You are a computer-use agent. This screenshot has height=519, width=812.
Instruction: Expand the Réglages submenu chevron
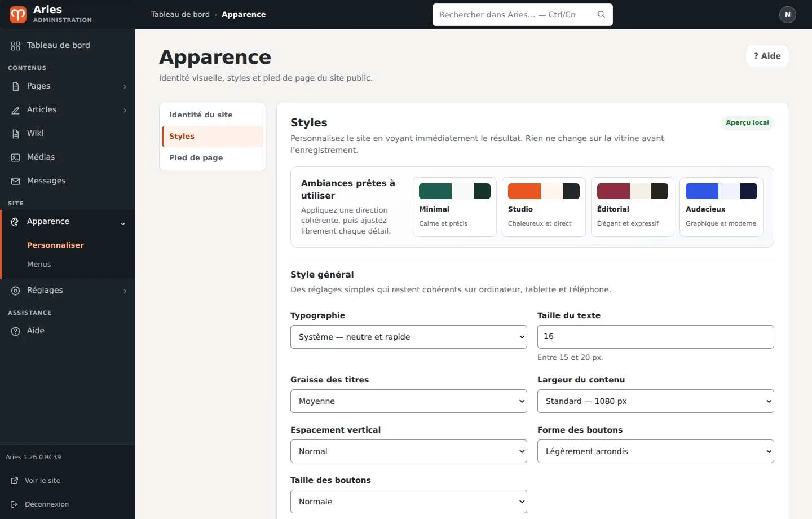point(125,291)
